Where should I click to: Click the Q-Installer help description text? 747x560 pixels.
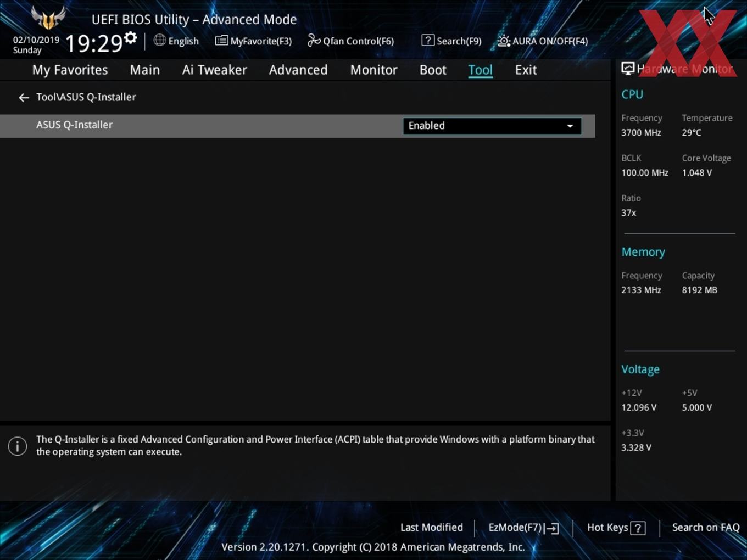(315, 445)
